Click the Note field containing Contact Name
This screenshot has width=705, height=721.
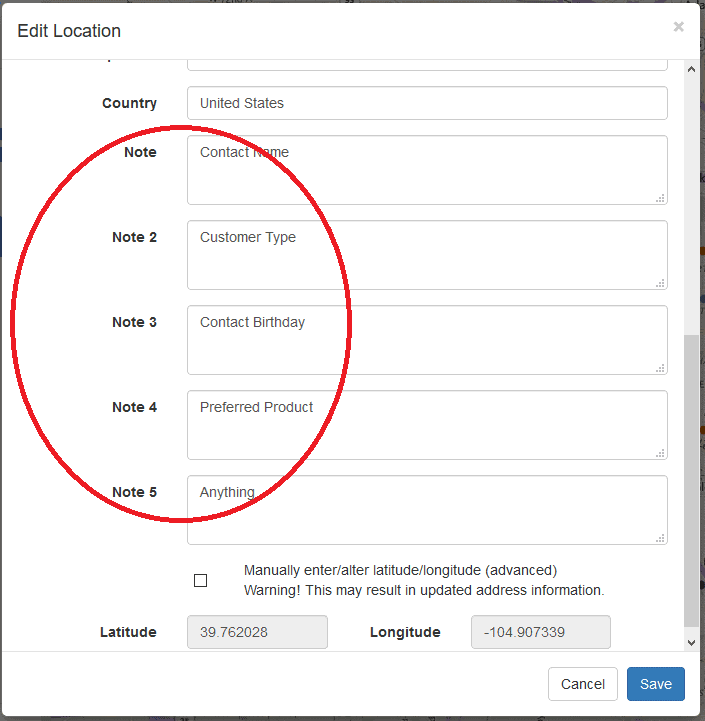click(x=427, y=170)
